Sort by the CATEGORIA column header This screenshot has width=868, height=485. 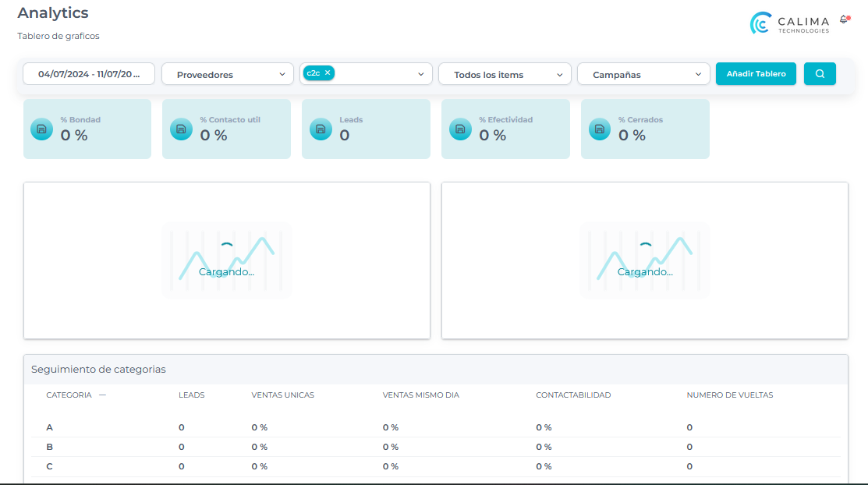(69, 395)
